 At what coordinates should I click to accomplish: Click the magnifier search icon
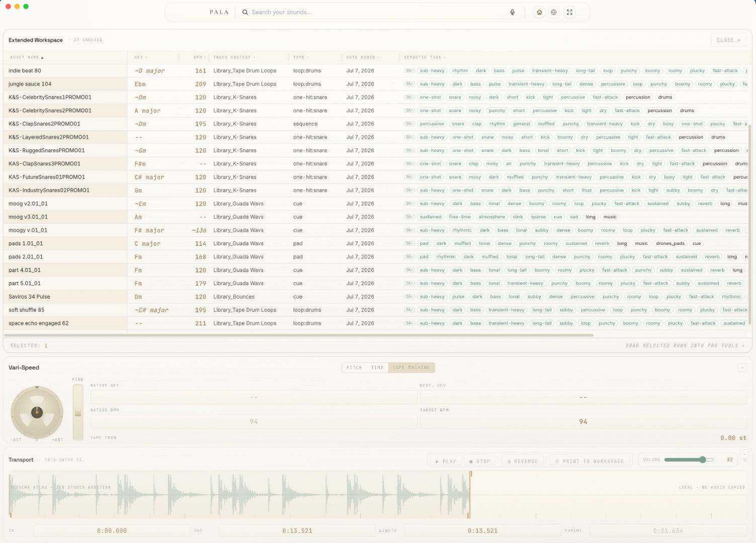pyautogui.click(x=245, y=12)
